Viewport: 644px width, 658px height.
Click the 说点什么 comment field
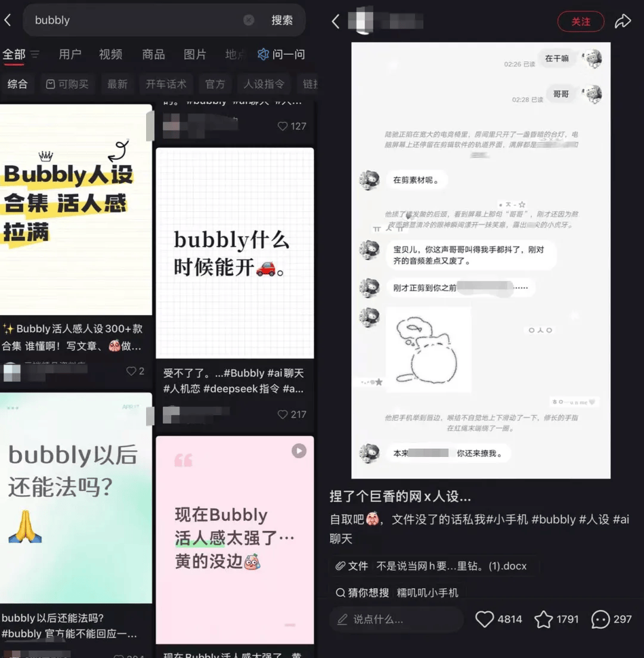pos(397,619)
